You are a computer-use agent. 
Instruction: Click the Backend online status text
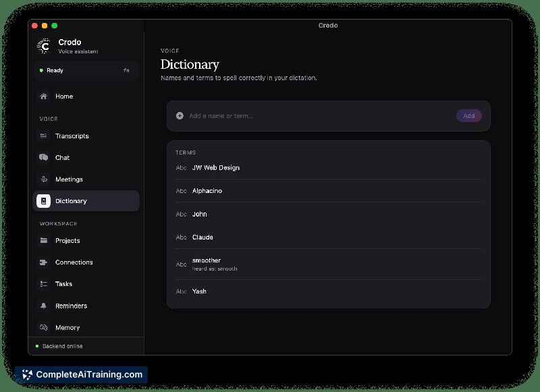coord(62,346)
